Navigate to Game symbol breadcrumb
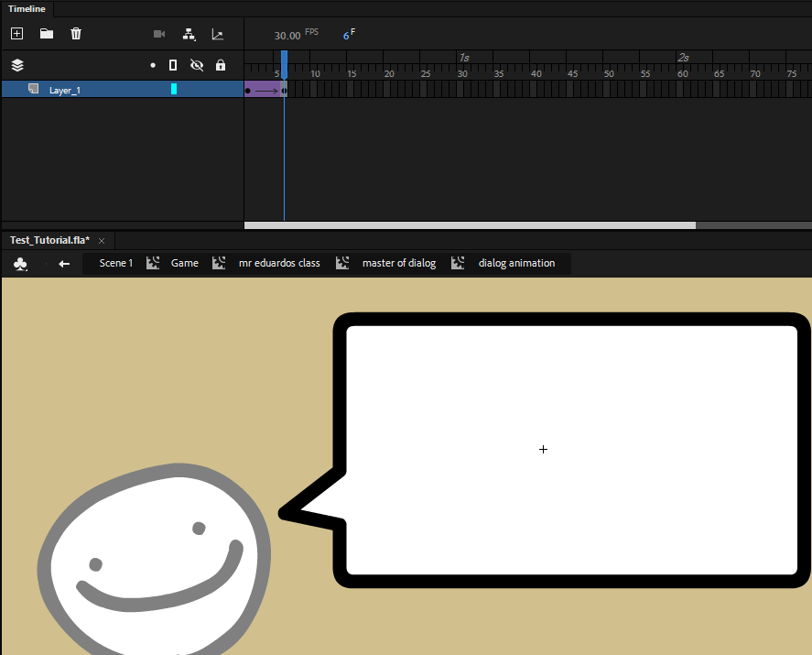 [x=185, y=263]
